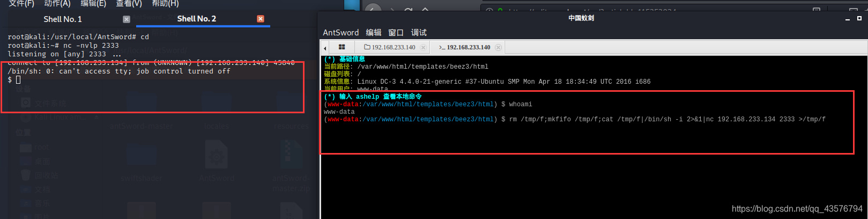Click the tab scroll left arrow in AntSword
Viewport: 868px width, 219px height.
point(325,48)
